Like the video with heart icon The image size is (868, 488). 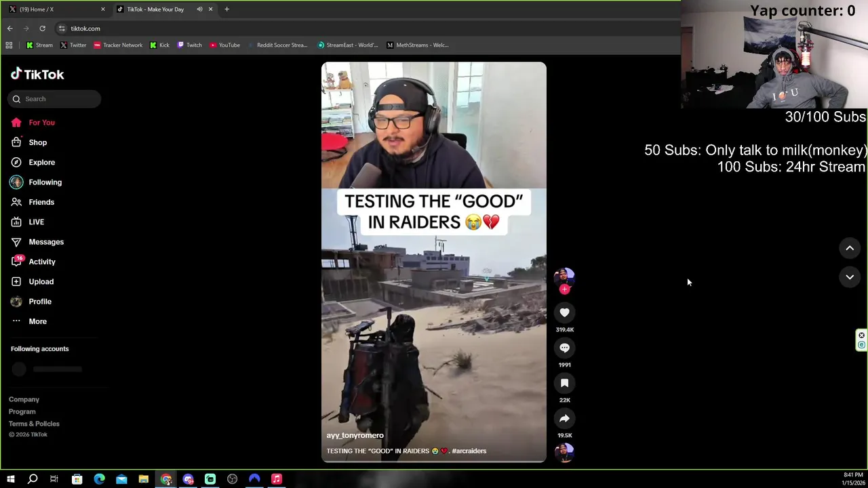[x=564, y=312]
